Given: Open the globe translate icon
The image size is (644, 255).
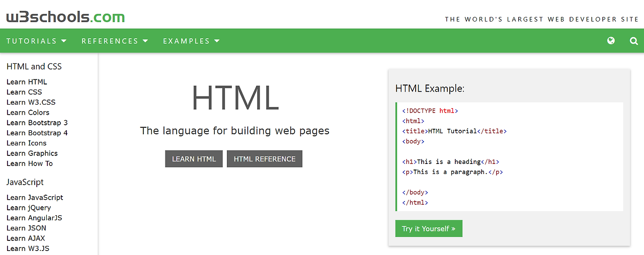Looking at the screenshot, I should click(611, 41).
